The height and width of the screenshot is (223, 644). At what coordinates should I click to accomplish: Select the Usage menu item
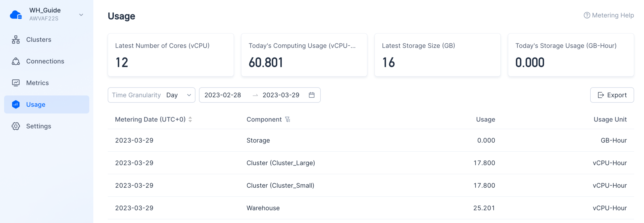pyautogui.click(x=47, y=104)
